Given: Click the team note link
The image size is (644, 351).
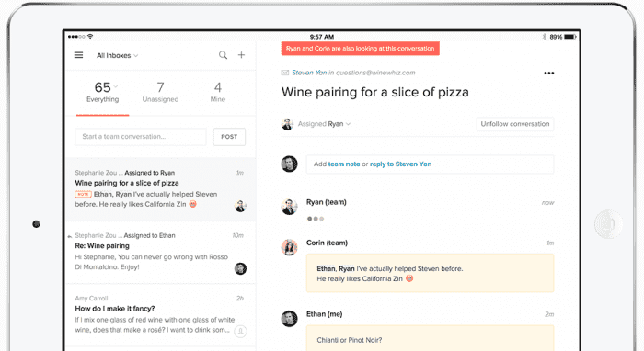Looking at the screenshot, I should pyautogui.click(x=344, y=164).
